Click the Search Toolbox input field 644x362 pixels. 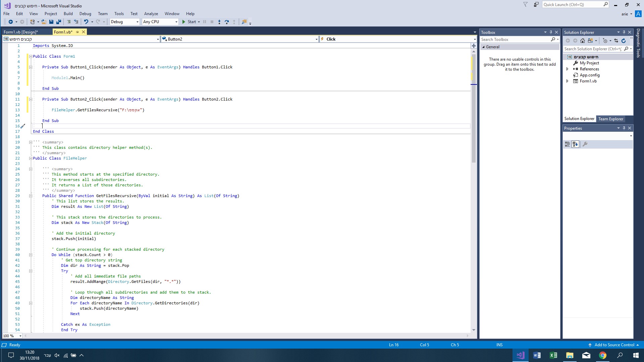(515, 40)
